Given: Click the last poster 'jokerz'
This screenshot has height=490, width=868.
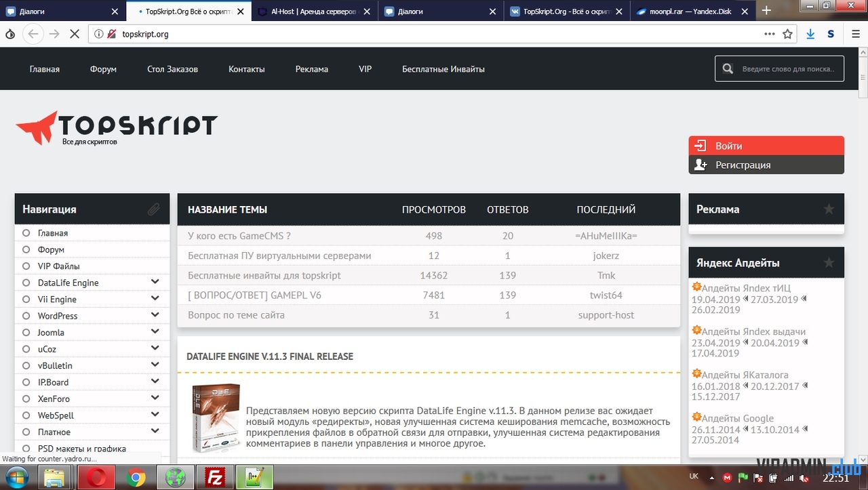Looking at the screenshot, I should 606,256.
